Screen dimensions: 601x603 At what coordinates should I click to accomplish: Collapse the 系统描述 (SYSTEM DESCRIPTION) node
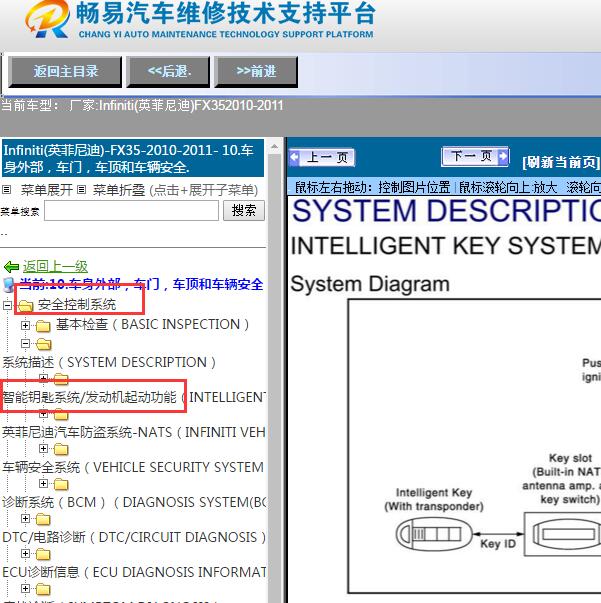pyautogui.click(x=25, y=343)
